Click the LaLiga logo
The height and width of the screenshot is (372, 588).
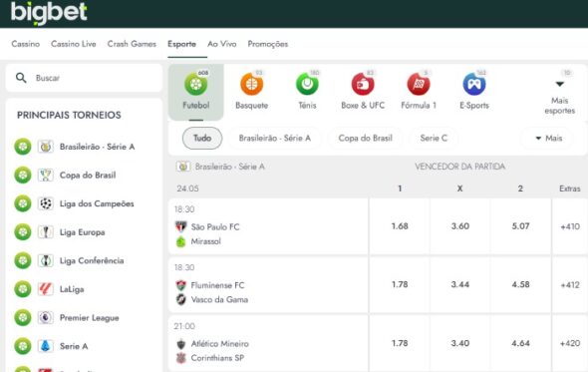pos(46,289)
